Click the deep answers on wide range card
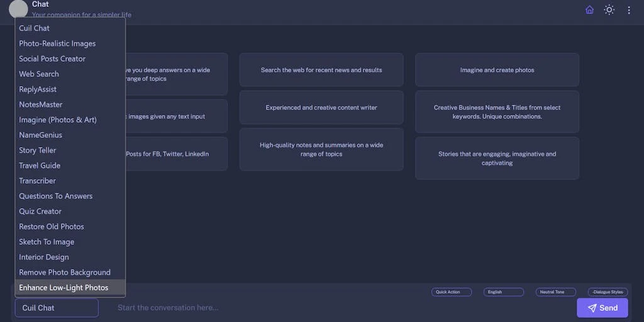This screenshot has width=644, height=322. (x=177, y=74)
